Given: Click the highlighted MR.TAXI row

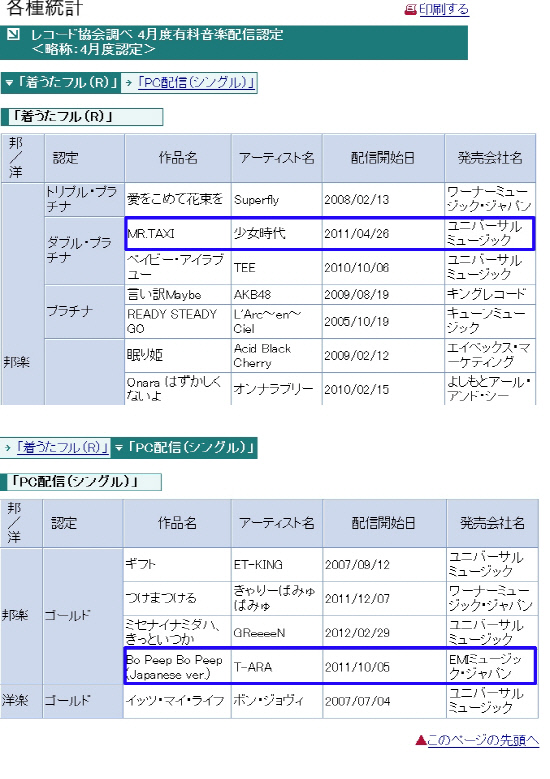Looking at the screenshot, I should 329,233.
